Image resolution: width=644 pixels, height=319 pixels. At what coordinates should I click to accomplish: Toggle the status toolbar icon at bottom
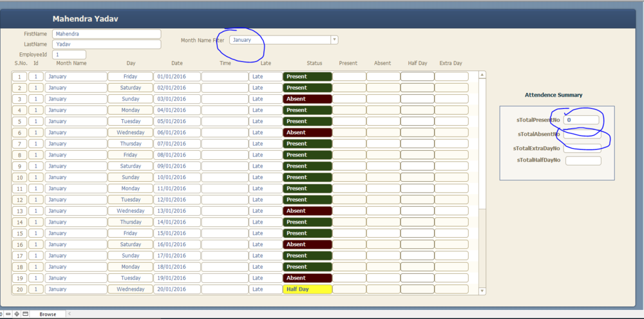tap(26, 314)
